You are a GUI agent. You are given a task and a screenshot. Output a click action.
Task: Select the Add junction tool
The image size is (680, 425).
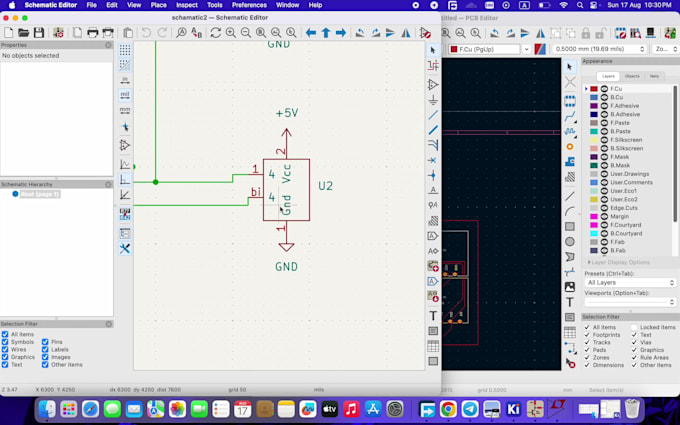[433, 175]
